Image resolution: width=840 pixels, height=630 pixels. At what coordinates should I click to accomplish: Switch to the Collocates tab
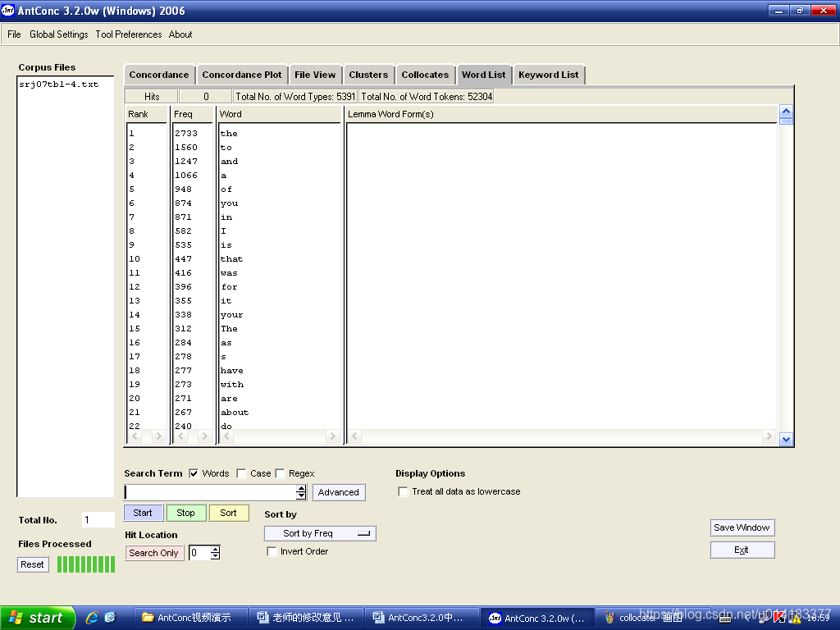tap(426, 75)
